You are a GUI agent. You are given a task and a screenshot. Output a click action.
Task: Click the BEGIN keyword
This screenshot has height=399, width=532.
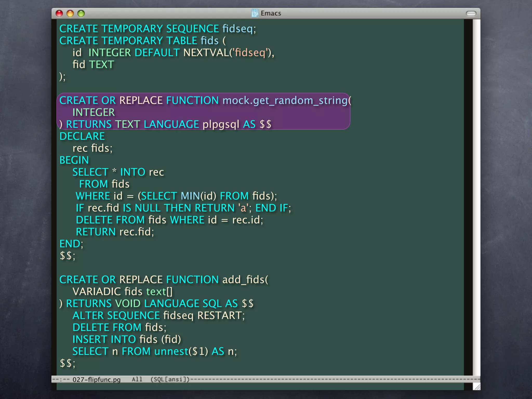click(74, 160)
